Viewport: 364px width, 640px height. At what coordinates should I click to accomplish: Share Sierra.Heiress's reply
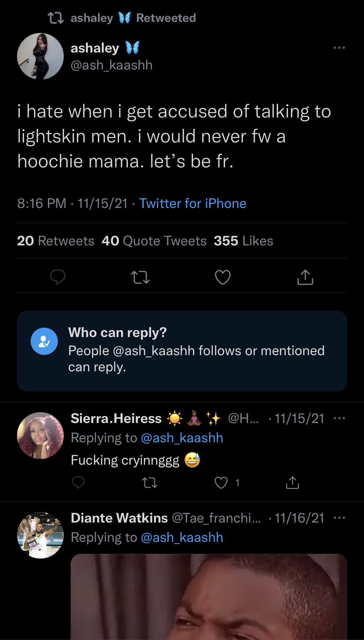(293, 482)
